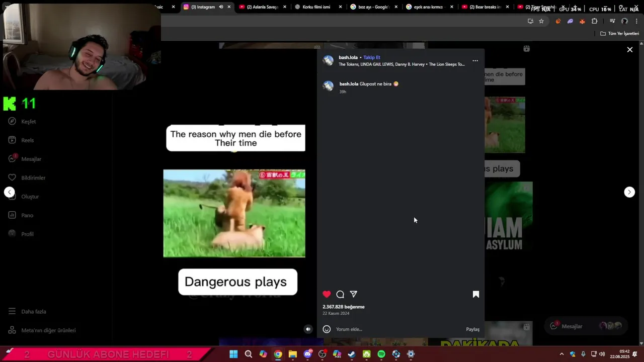The image size is (644, 362).
Task: Open Spotify from taskbar
Action: tap(381, 354)
